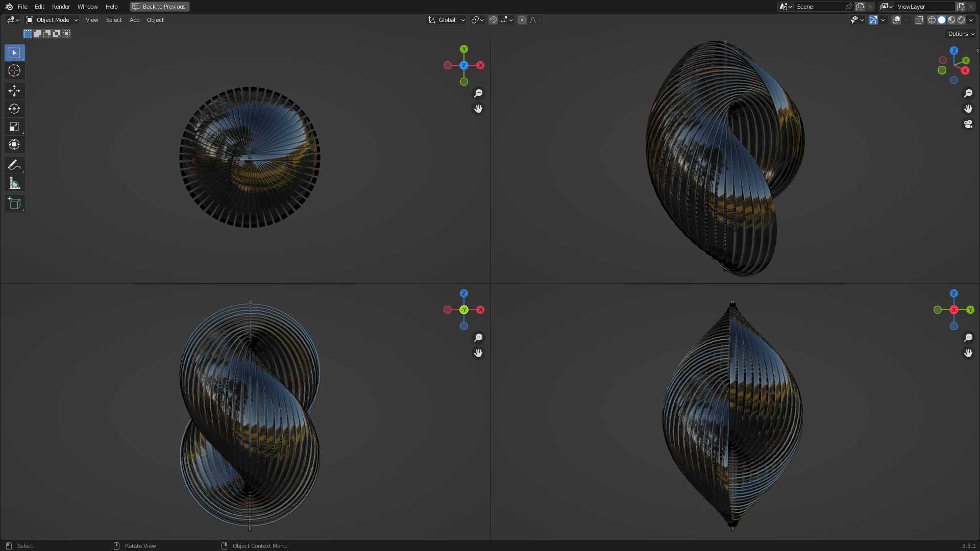Screen dimensions: 980x551
Task: Click pan hand in bottom-left viewport
Action: pyautogui.click(x=478, y=353)
